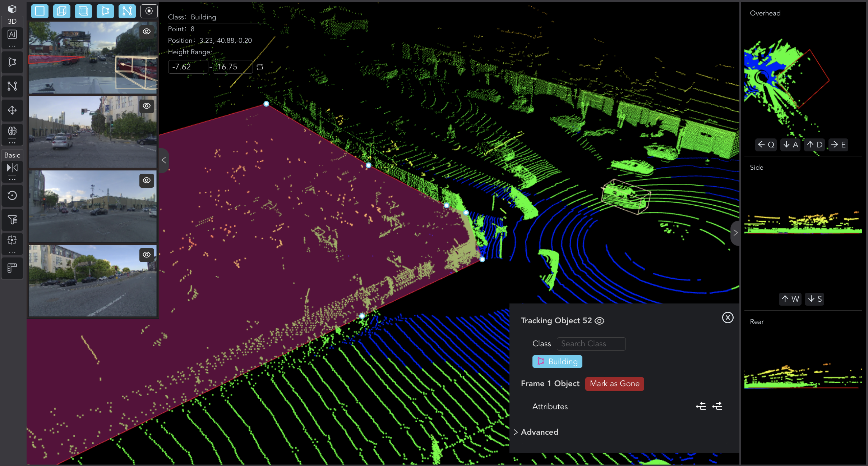Toggle Building class label visibility
This screenshot has height=466, width=868.
557,361
